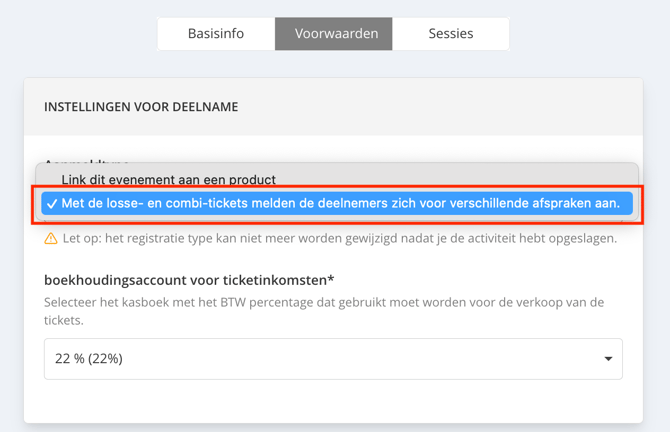
Task: Click the partially hidden Aanmeldtype label
Action: [87, 162]
